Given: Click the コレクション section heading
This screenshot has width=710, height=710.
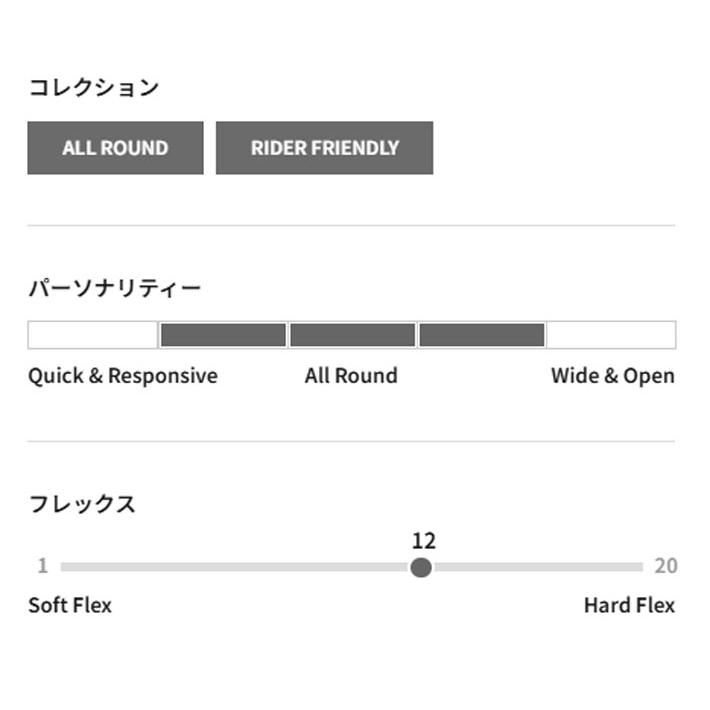Looking at the screenshot, I should (x=94, y=87).
